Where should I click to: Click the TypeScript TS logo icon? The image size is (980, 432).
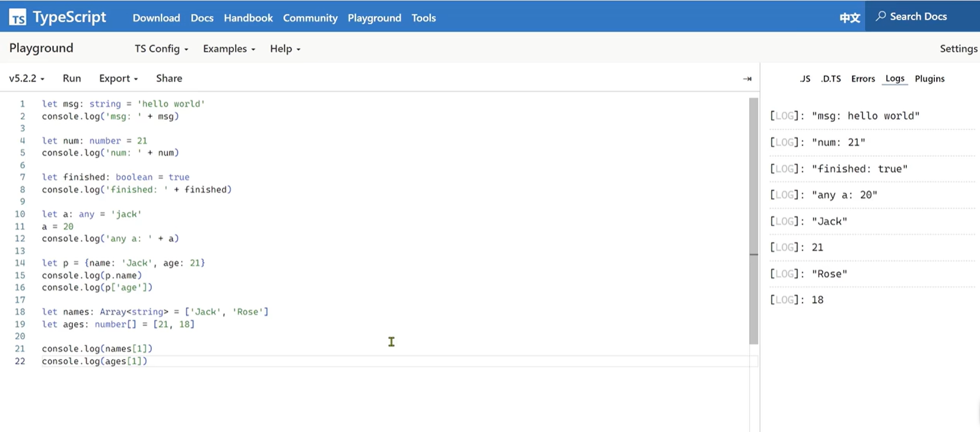pos(18,18)
